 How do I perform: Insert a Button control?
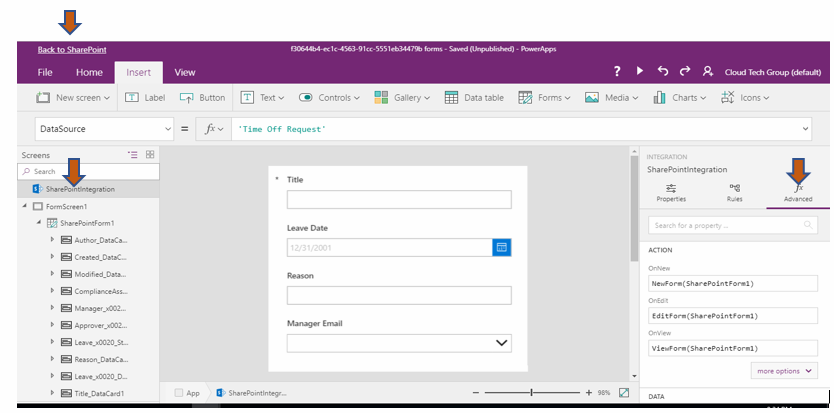202,97
